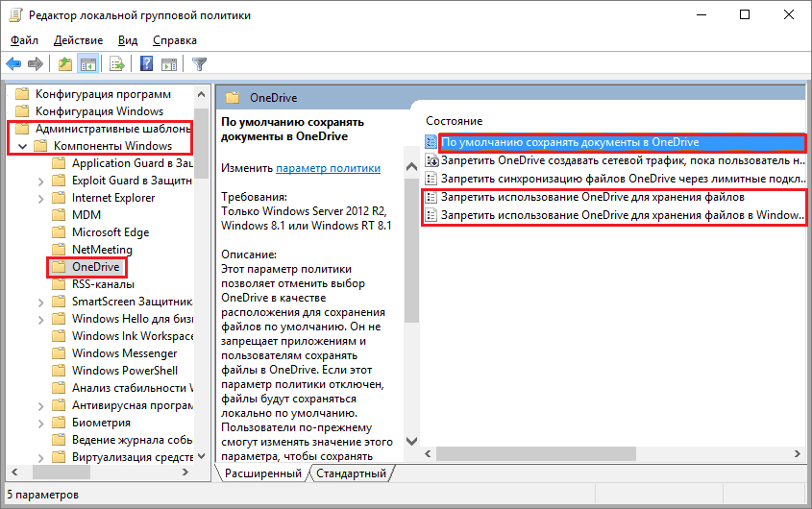Open the Действие menu
This screenshot has height=509, width=812.
coord(78,40)
